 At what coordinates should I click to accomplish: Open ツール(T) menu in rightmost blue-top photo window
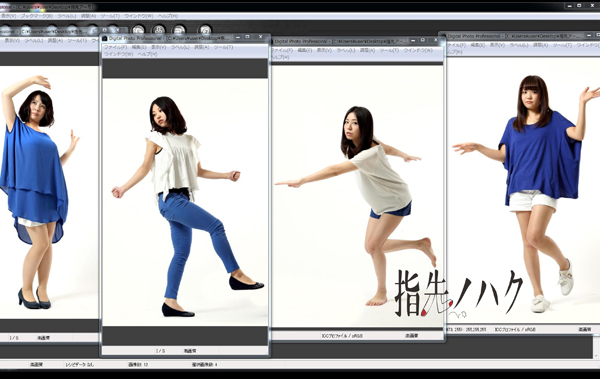[562, 45]
